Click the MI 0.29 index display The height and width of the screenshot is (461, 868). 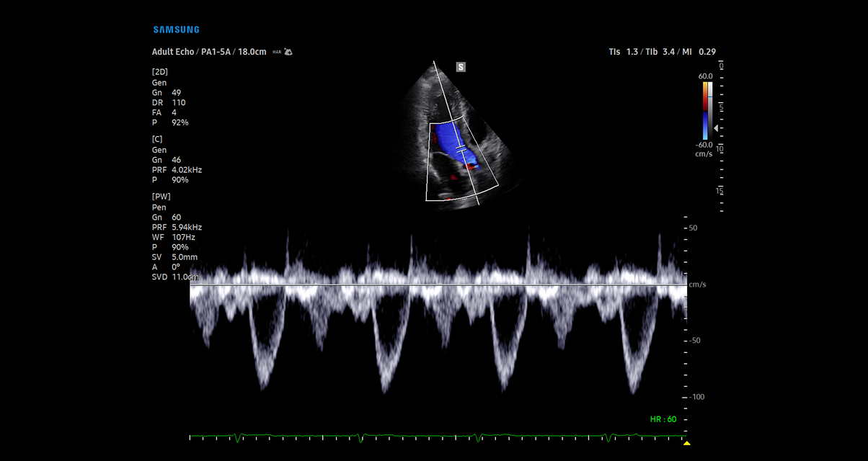(x=697, y=51)
